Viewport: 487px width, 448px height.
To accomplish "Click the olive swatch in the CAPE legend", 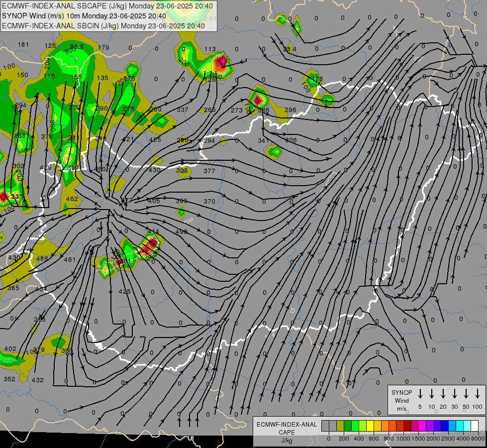I will (x=340, y=426).
